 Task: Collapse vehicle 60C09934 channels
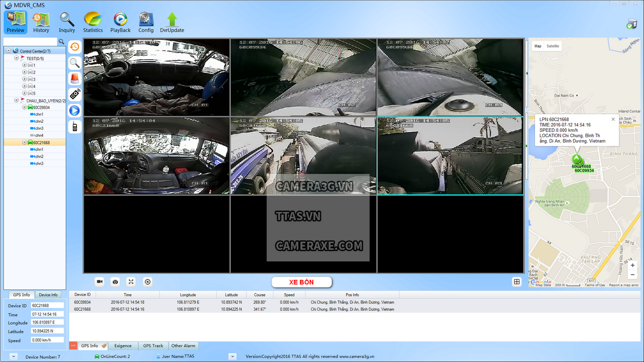coord(24,107)
